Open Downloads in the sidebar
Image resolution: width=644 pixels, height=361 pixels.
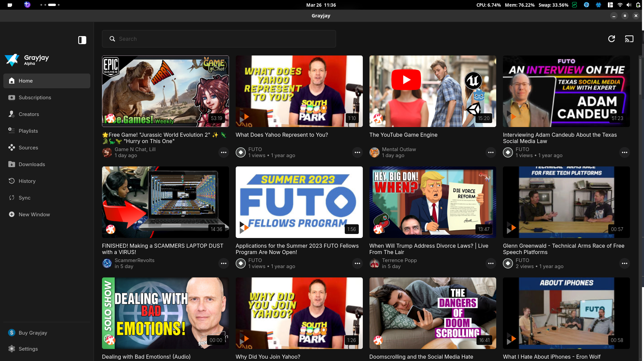[x=47, y=164]
